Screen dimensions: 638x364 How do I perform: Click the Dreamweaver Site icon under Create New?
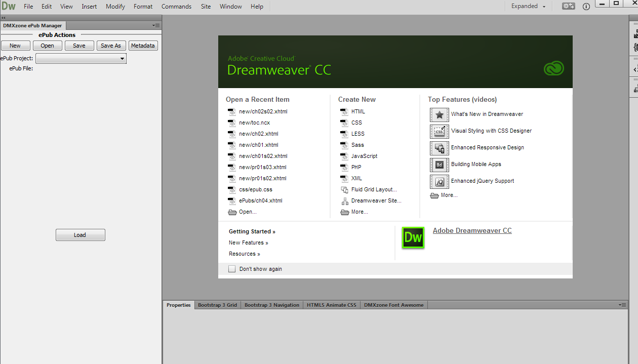click(345, 201)
